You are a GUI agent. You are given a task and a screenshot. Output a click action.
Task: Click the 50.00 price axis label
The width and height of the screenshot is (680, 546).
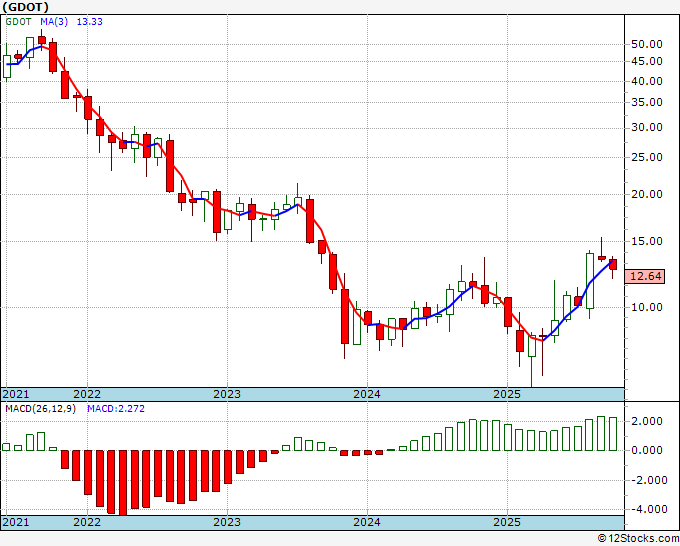click(647, 44)
